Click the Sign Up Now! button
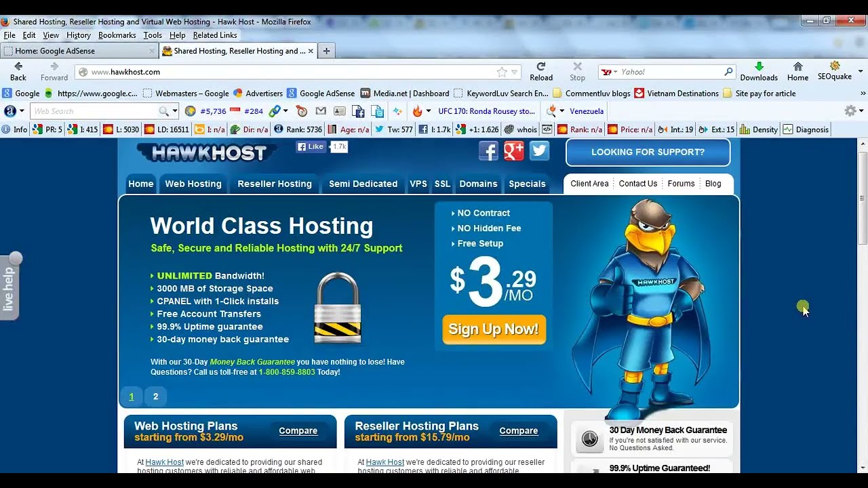The height and width of the screenshot is (488, 868). tap(494, 329)
